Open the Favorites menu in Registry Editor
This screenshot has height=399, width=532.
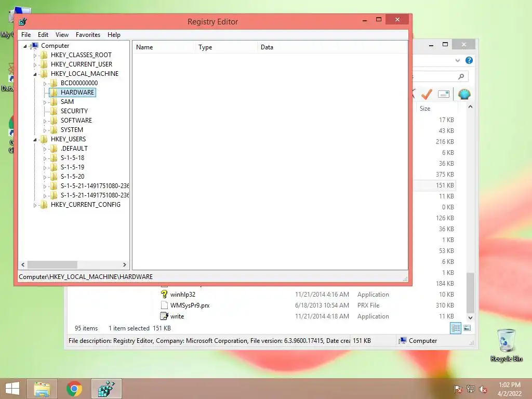point(88,35)
